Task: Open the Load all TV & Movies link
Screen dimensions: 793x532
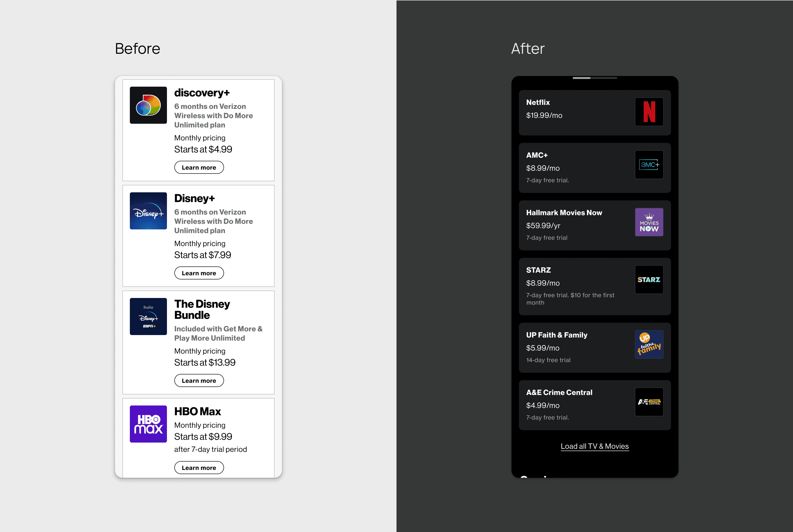Action: pos(595,446)
